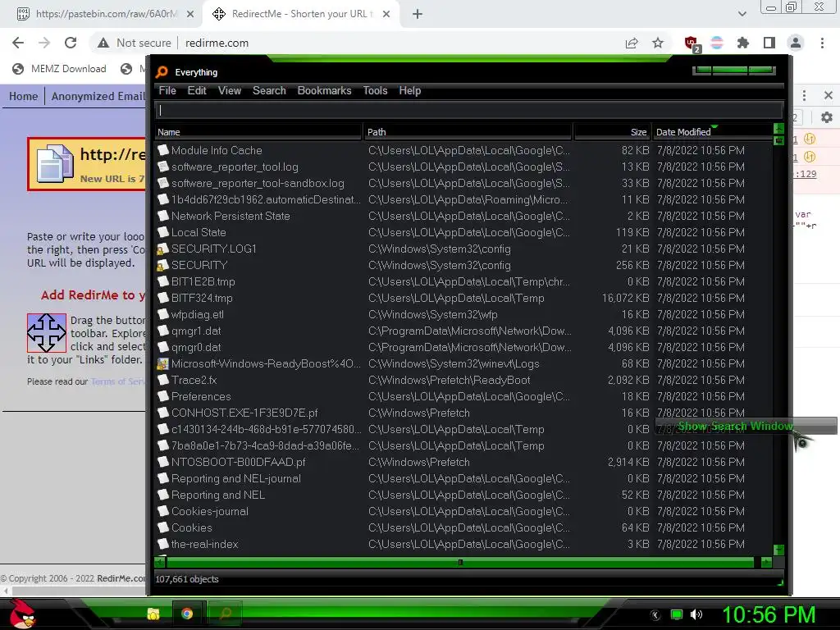The height and width of the screenshot is (630, 840).
Task: Open the Chrome profile avatar
Action: [x=796, y=43]
